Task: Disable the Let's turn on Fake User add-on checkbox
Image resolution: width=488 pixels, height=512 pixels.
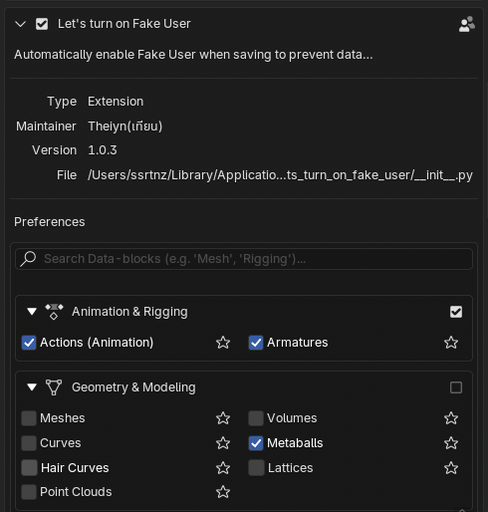Action: tap(42, 24)
